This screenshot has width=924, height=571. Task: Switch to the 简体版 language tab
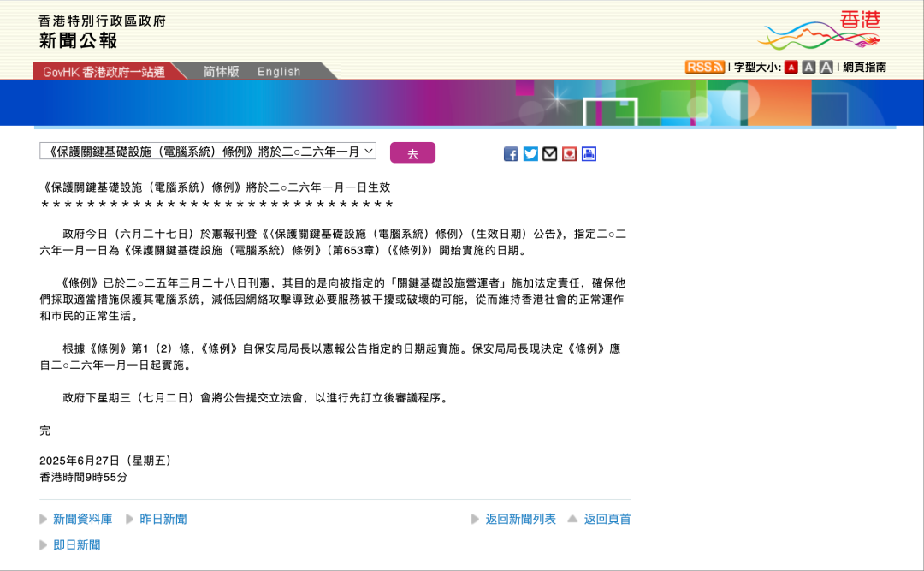[221, 72]
